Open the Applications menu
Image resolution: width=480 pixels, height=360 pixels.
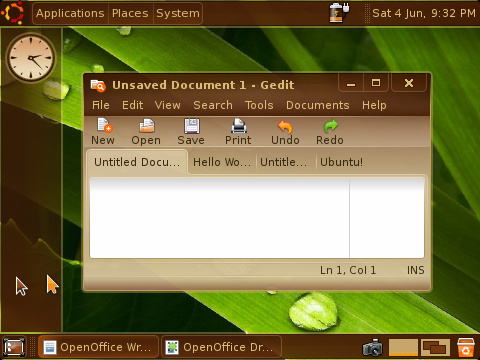click(70, 13)
